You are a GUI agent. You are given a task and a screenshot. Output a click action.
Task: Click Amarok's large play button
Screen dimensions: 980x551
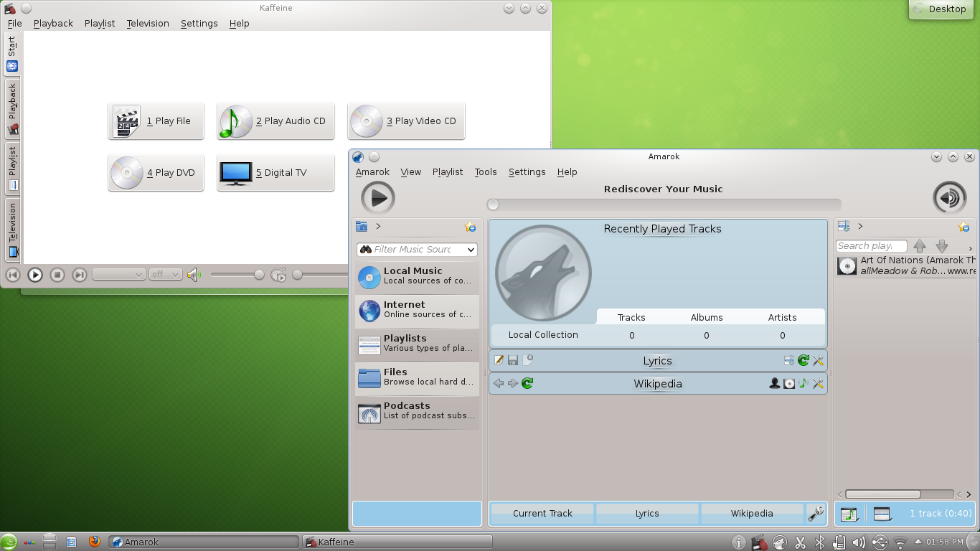pyautogui.click(x=377, y=198)
